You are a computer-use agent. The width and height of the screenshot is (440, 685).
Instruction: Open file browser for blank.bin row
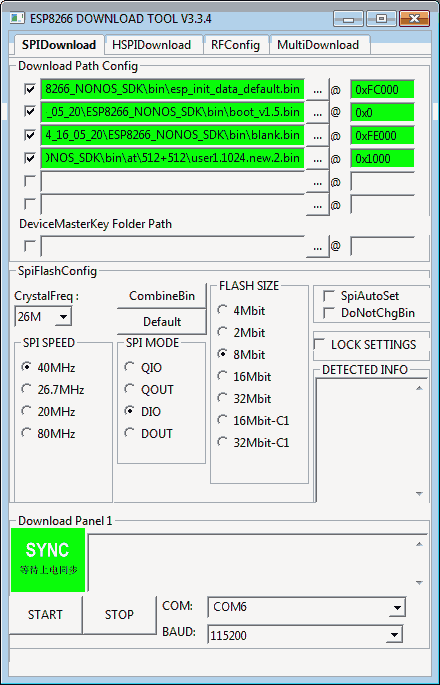tap(317, 136)
